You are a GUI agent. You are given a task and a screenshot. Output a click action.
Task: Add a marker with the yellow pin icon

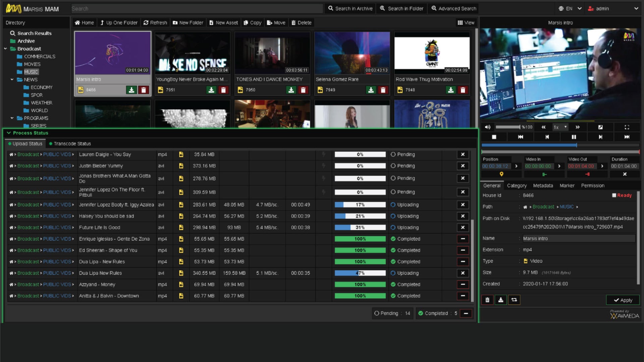click(x=501, y=174)
